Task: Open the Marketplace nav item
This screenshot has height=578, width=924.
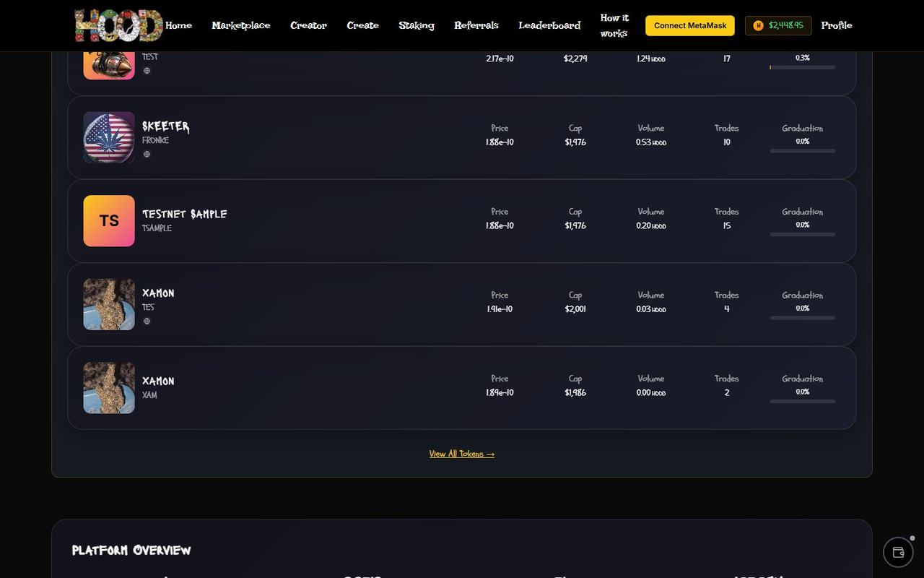Action: pos(241,25)
